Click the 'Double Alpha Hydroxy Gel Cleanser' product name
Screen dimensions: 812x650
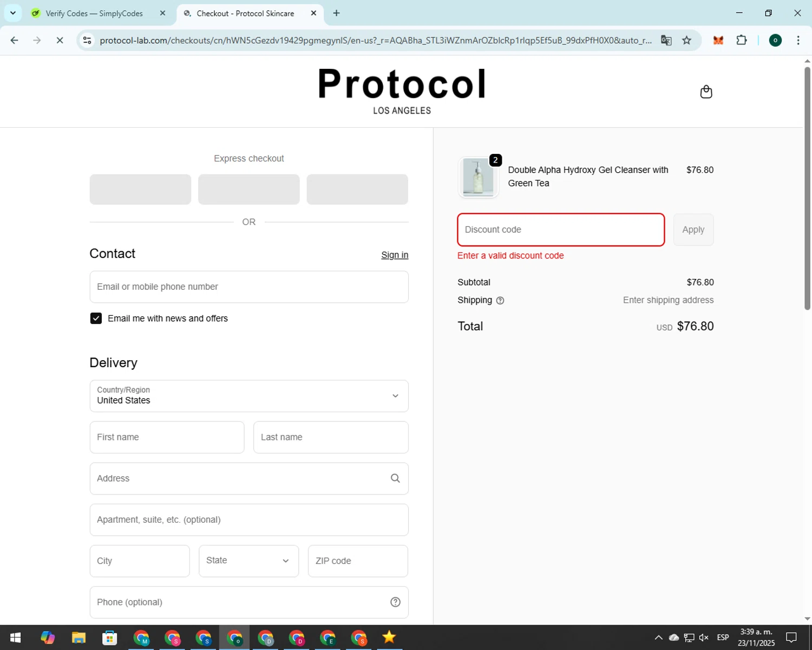pyautogui.click(x=588, y=177)
